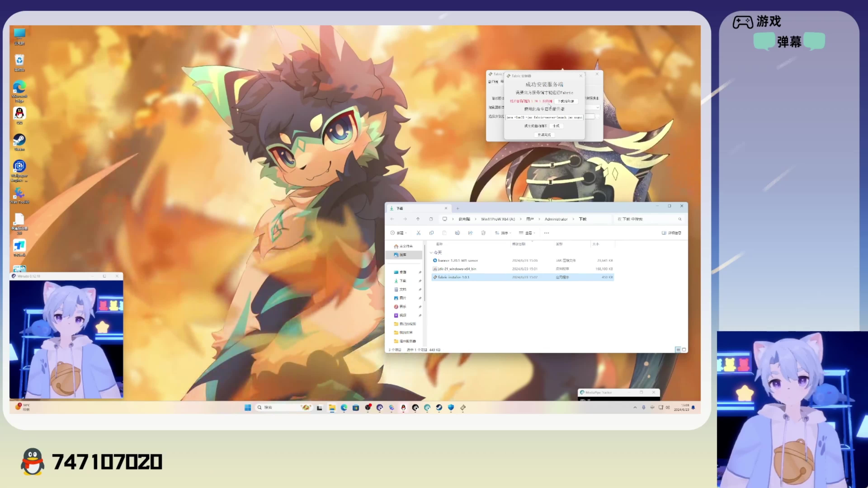Open the New (新建) dropdown in Explorer
The height and width of the screenshot is (488, 868).
[x=399, y=233]
